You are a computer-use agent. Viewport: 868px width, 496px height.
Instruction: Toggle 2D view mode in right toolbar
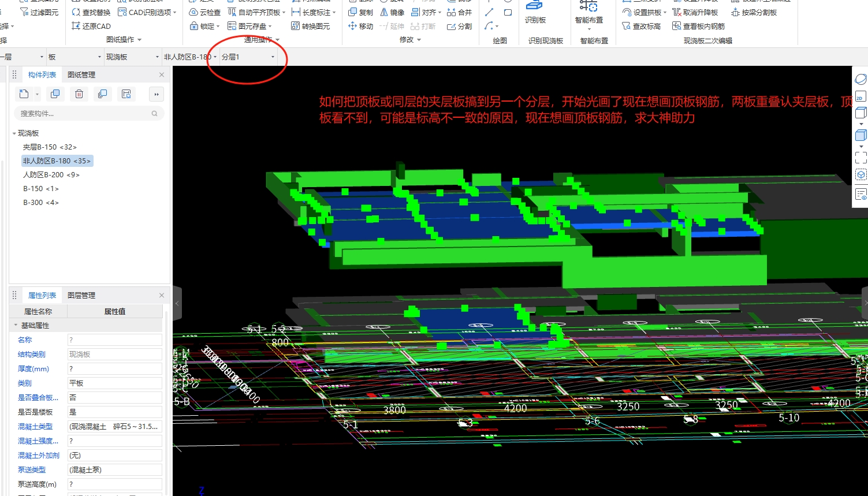[x=860, y=96]
